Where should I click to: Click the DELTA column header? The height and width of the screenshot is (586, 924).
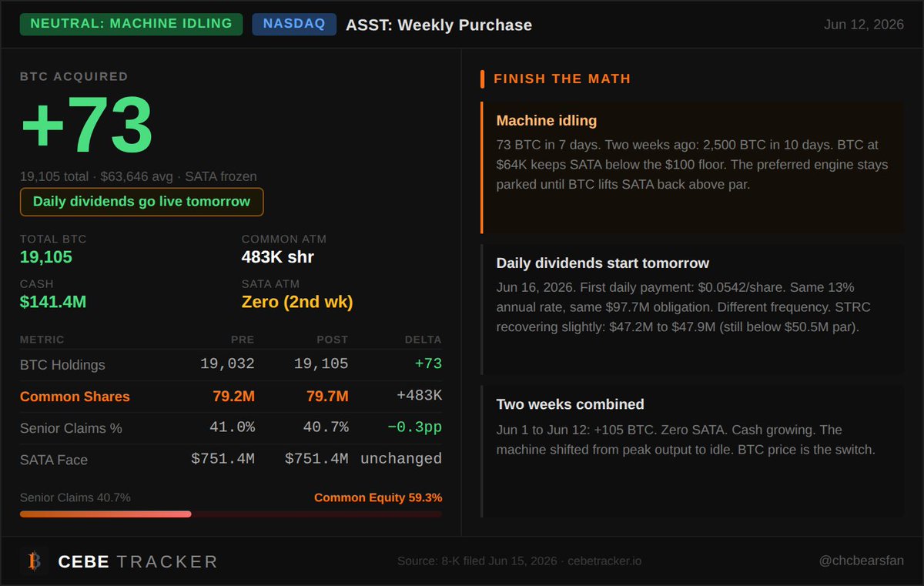(423, 340)
